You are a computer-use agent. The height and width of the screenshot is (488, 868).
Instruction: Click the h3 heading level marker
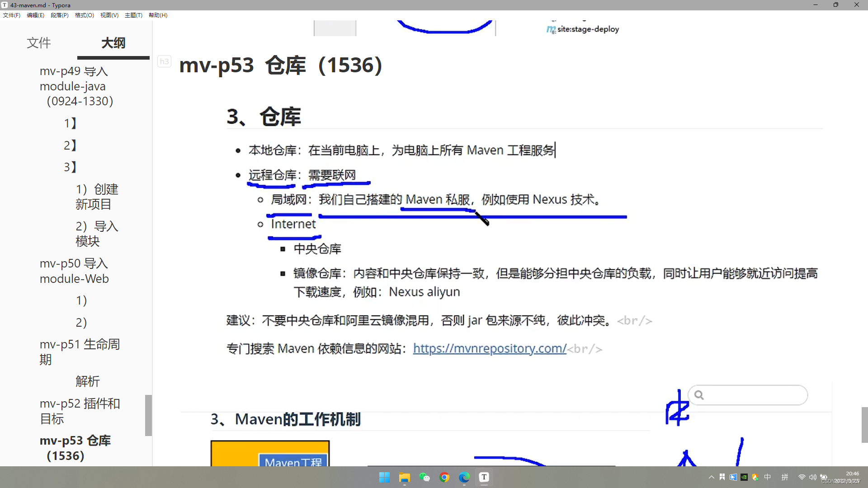[x=164, y=61]
